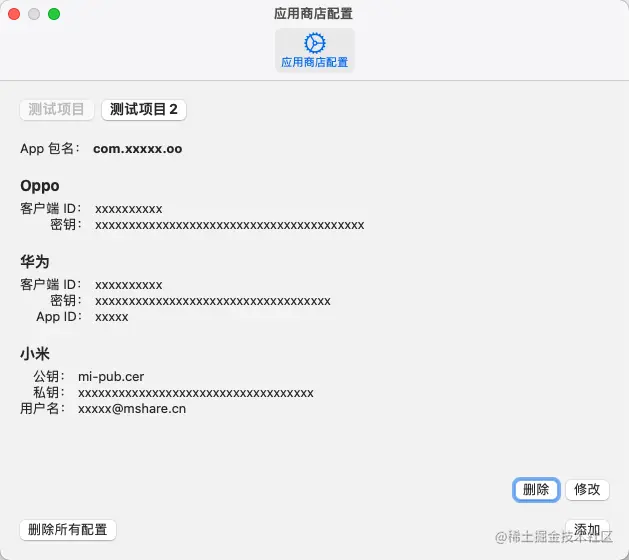Click the Oppo section heading
Screen dimensions: 629x560
tap(40, 186)
